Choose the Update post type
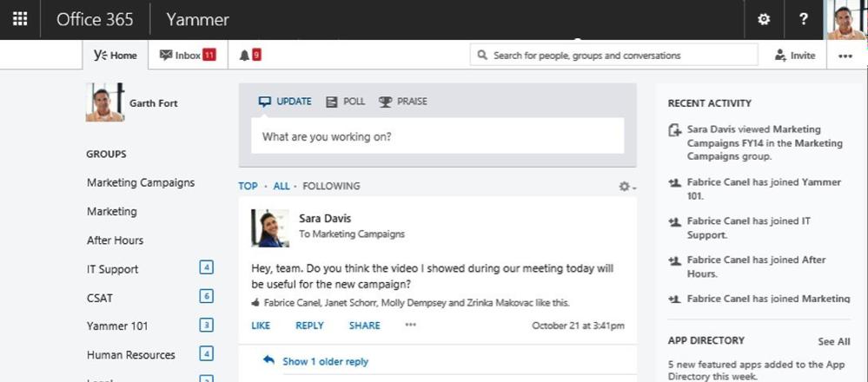 coord(285,102)
